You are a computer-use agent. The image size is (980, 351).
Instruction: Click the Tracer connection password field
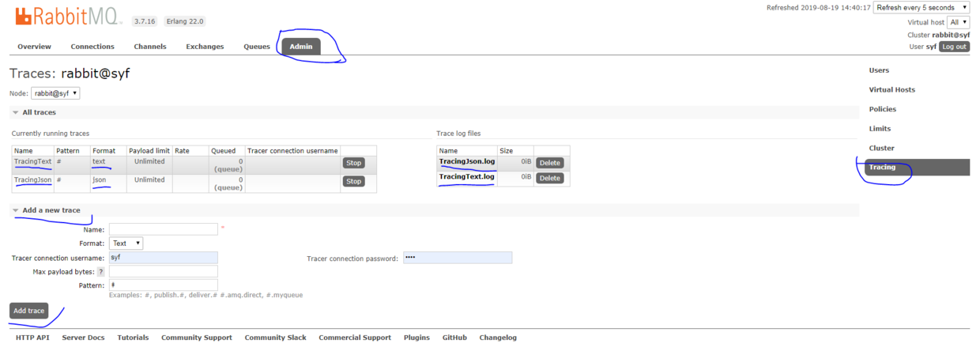point(458,258)
